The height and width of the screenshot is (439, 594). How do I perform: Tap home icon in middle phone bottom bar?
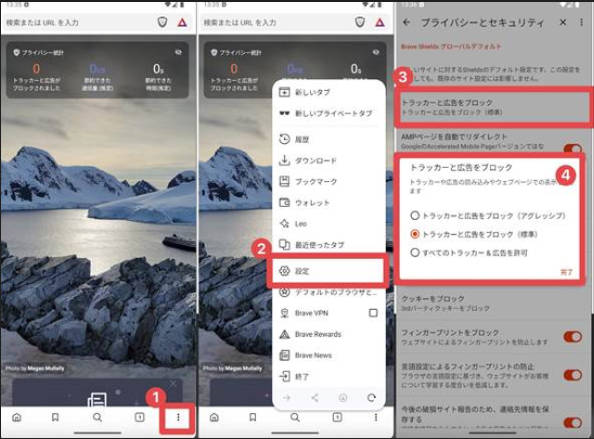click(x=214, y=417)
